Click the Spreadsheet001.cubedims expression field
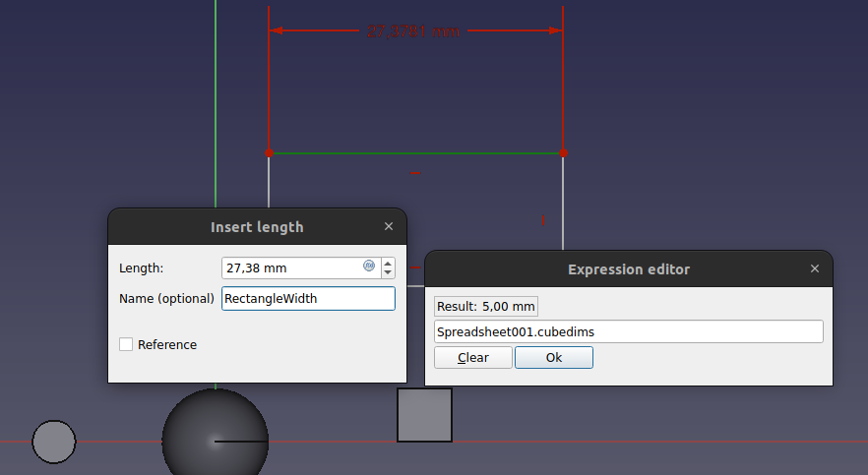 pos(628,331)
